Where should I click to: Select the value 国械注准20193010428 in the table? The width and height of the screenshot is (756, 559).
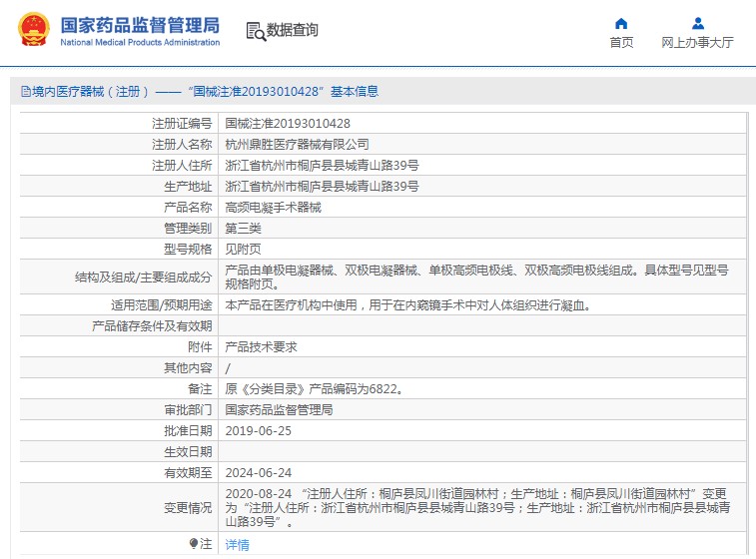click(x=288, y=124)
